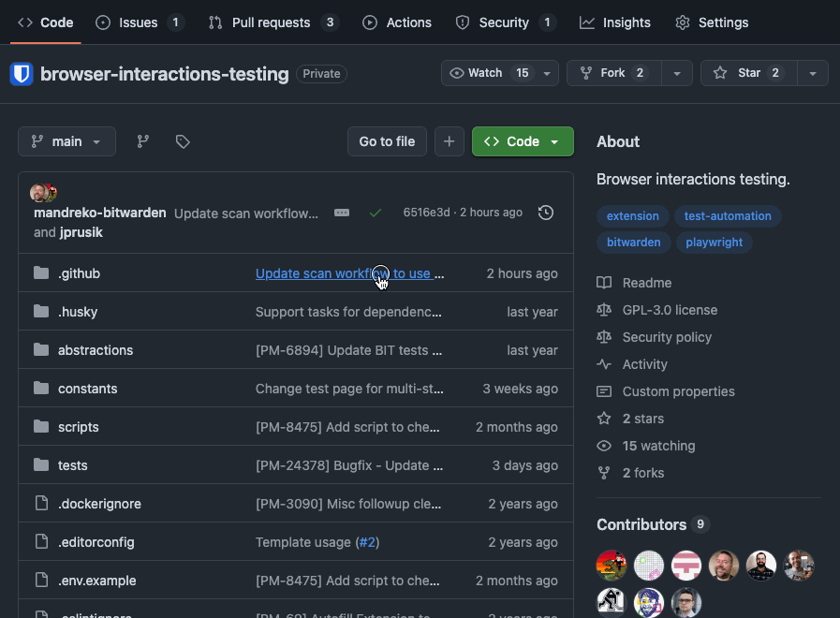Open the Issues tab
840x618 pixels.
140,22
